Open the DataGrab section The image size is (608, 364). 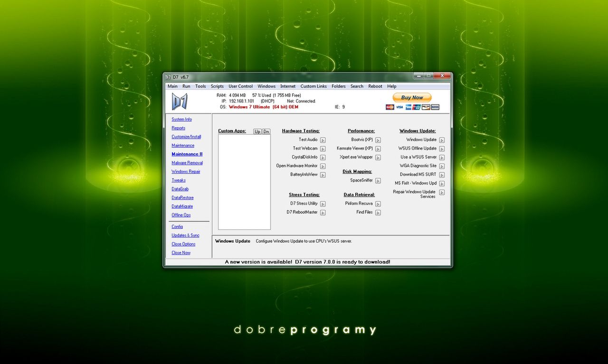(x=180, y=189)
